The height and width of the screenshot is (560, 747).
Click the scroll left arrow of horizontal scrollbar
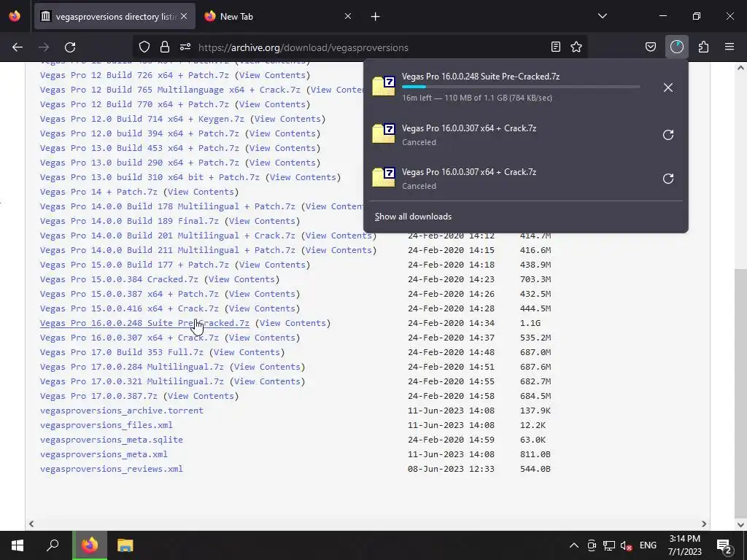pos(31,524)
